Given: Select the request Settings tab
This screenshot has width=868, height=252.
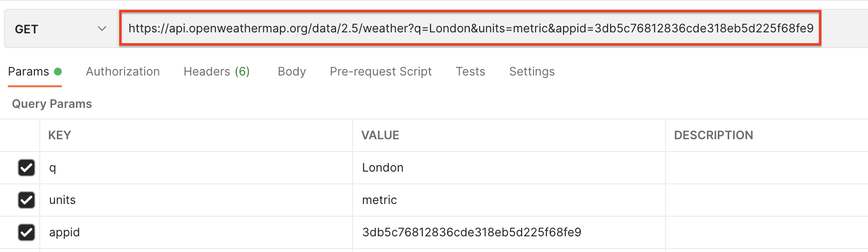Looking at the screenshot, I should tap(532, 72).
